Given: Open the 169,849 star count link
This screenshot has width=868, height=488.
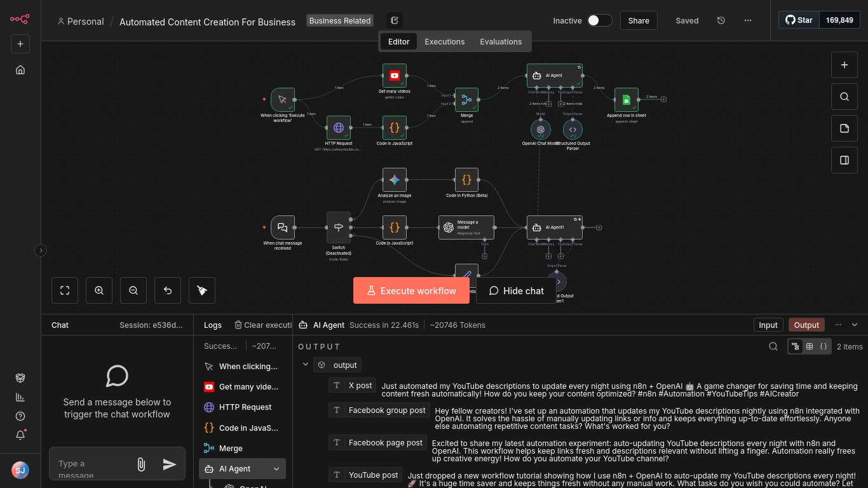Looking at the screenshot, I should [x=839, y=20].
